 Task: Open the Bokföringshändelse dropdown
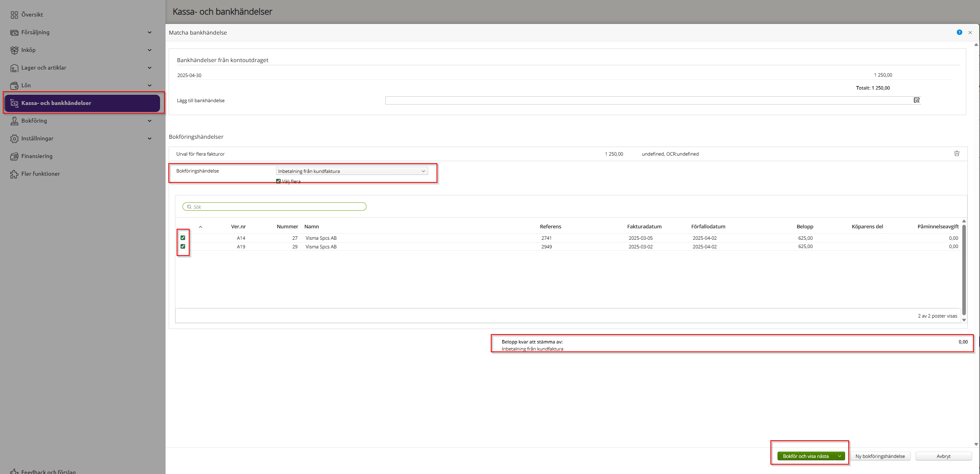coord(352,171)
